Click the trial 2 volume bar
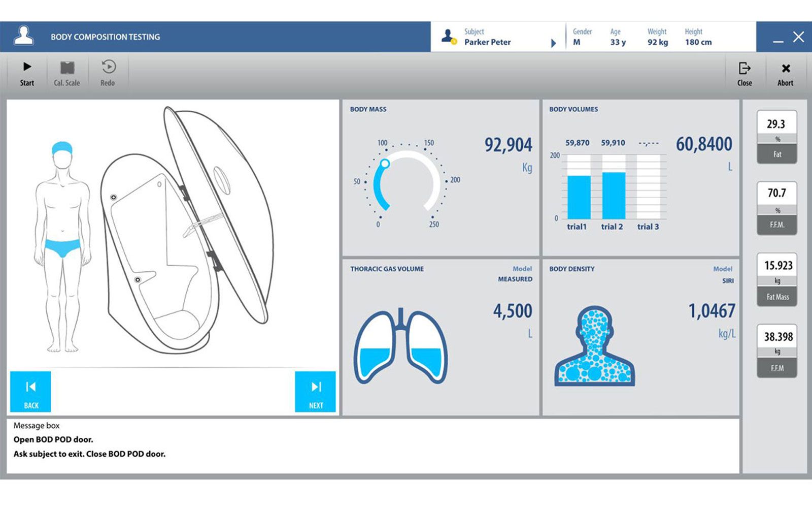Screen dimensions: 812x508 pos(613,196)
